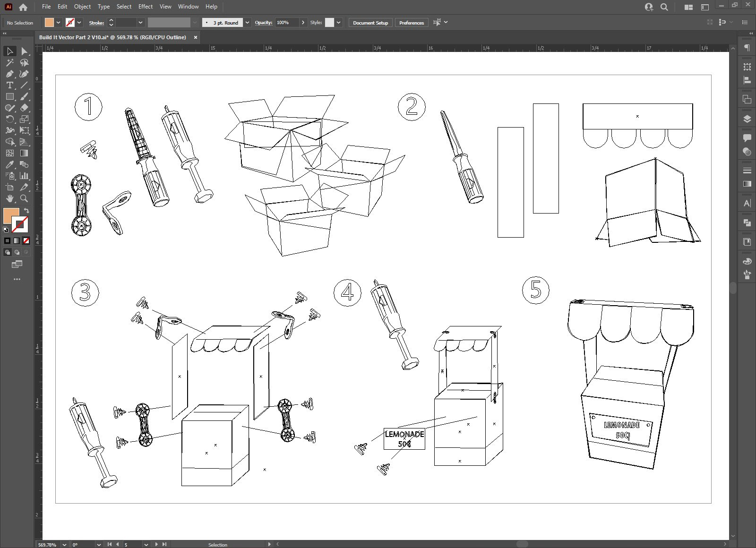Viewport: 756px width, 548px height.
Task: Open the control bar stroke color dropdown
Action: pyautogui.click(x=79, y=23)
